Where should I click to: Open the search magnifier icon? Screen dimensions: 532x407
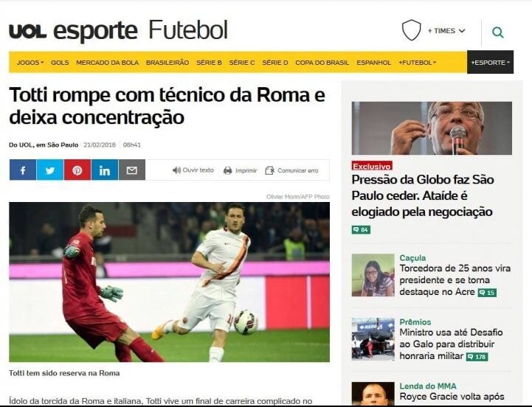(x=498, y=32)
